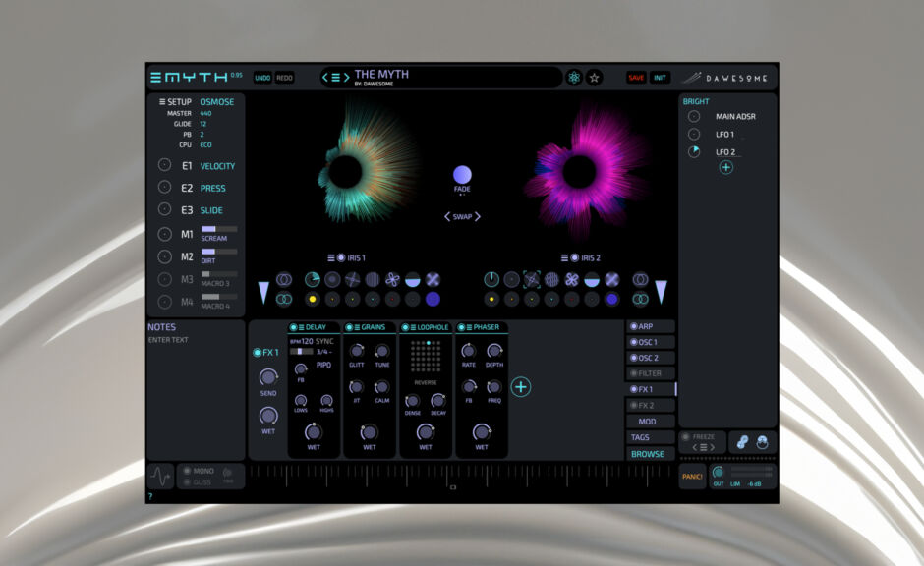This screenshot has height=566, width=924.
Task: Click the dice icon beside Freeze
Action: pyautogui.click(x=744, y=442)
